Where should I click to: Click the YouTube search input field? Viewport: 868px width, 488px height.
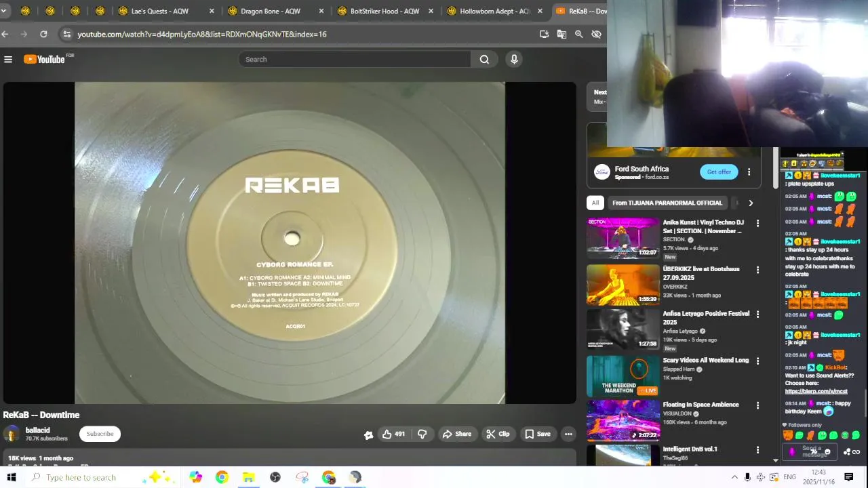coord(355,60)
